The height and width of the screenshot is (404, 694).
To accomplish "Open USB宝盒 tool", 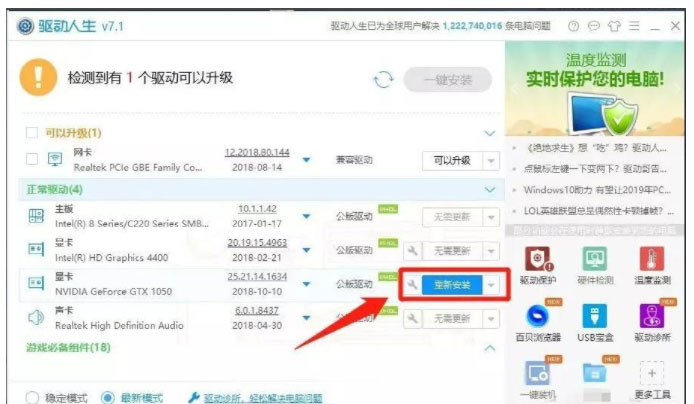I will click(595, 323).
